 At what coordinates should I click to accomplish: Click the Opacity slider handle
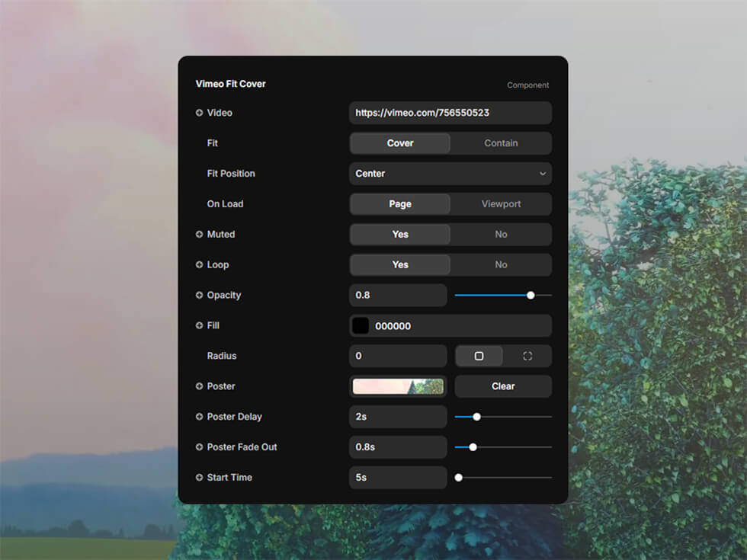click(x=531, y=296)
